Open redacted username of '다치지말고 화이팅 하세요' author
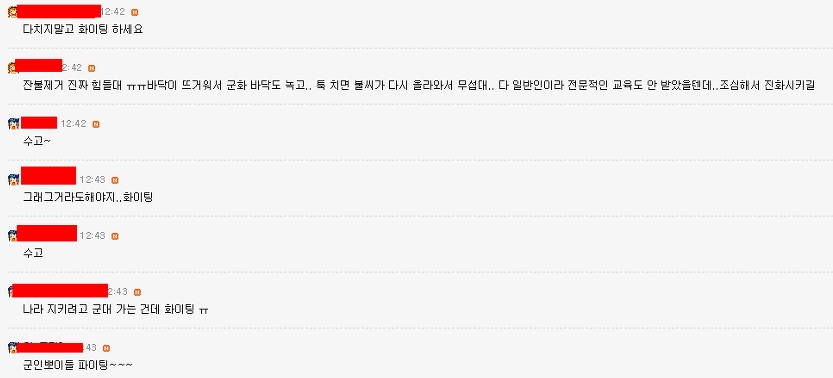Image resolution: width=833 pixels, height=378 pixels. pos(58,11)
